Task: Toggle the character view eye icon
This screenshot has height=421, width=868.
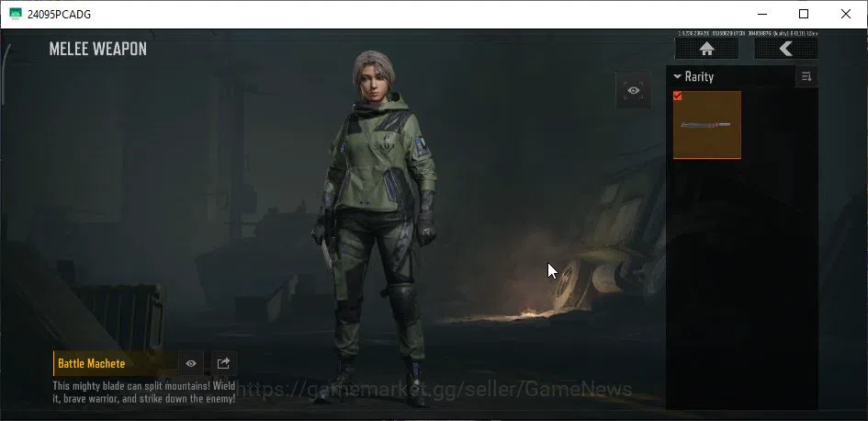Action: pos(633,90)
